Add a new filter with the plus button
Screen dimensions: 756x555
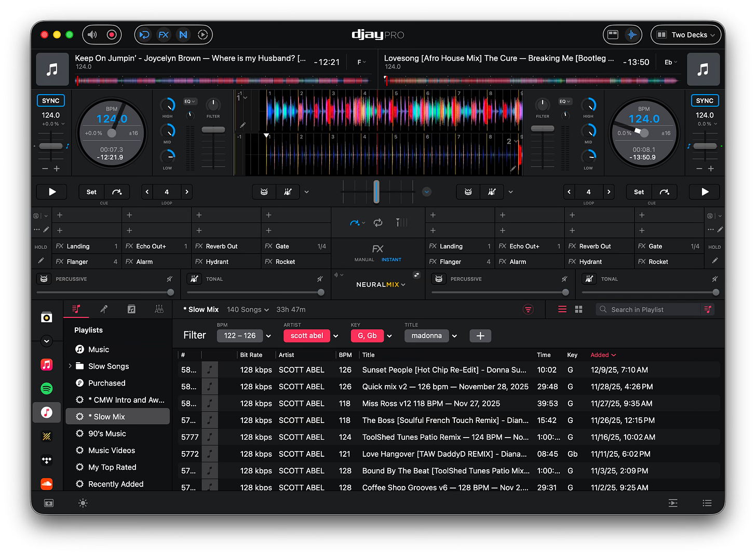click(480, 336)
